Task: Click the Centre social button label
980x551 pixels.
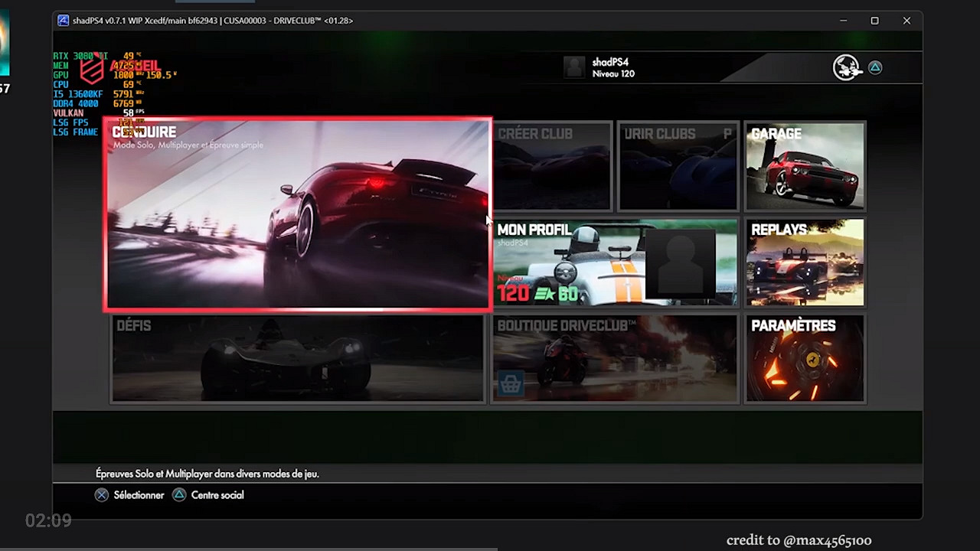Action: (x=217, y=495)
